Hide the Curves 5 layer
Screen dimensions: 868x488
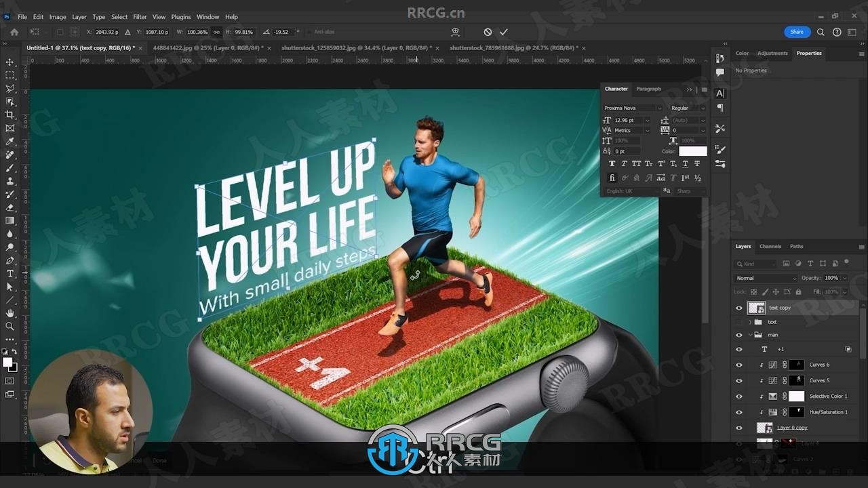pos(739,380)
